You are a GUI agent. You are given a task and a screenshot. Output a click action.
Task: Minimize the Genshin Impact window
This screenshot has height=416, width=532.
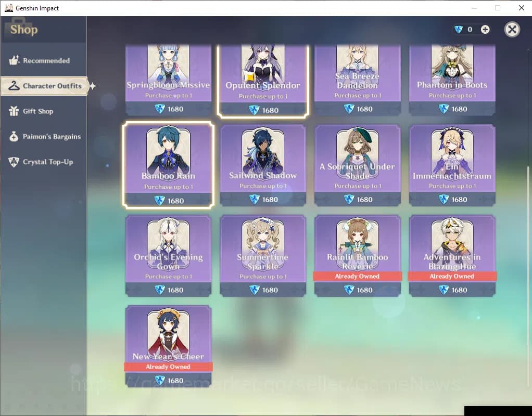474,8
